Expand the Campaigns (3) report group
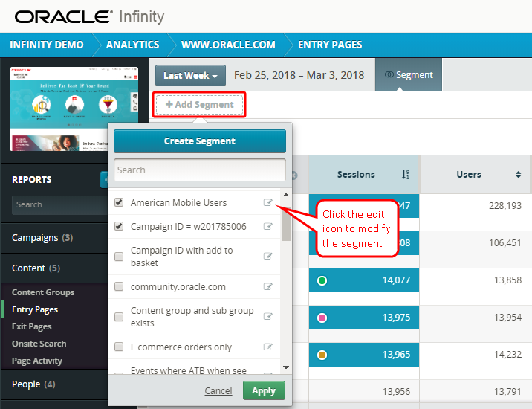Screen dimensions: 532x409 point(42,238)
